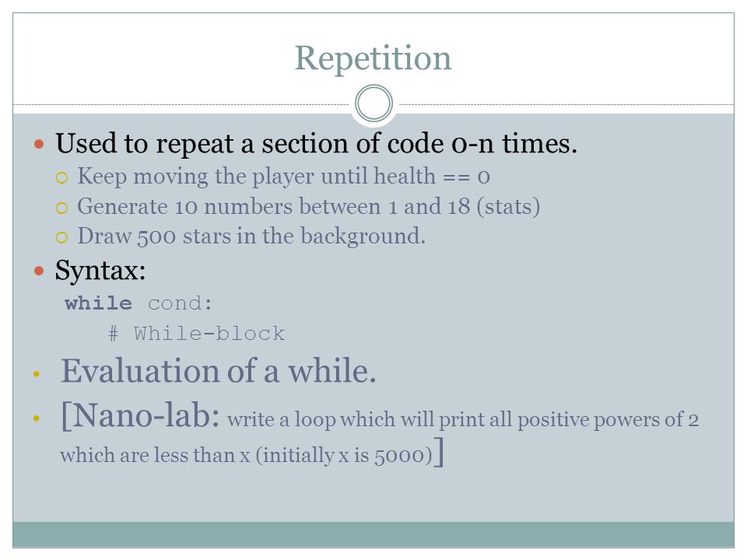Click the small yellow bullet beside '[Nano-lab:'
Viewport: 747px width, 560px height.
(x=37, y=418)
